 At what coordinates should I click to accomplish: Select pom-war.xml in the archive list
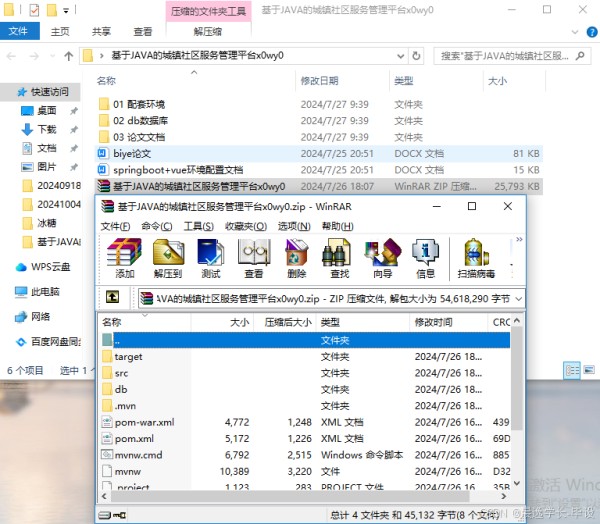(x=304, y=423)
